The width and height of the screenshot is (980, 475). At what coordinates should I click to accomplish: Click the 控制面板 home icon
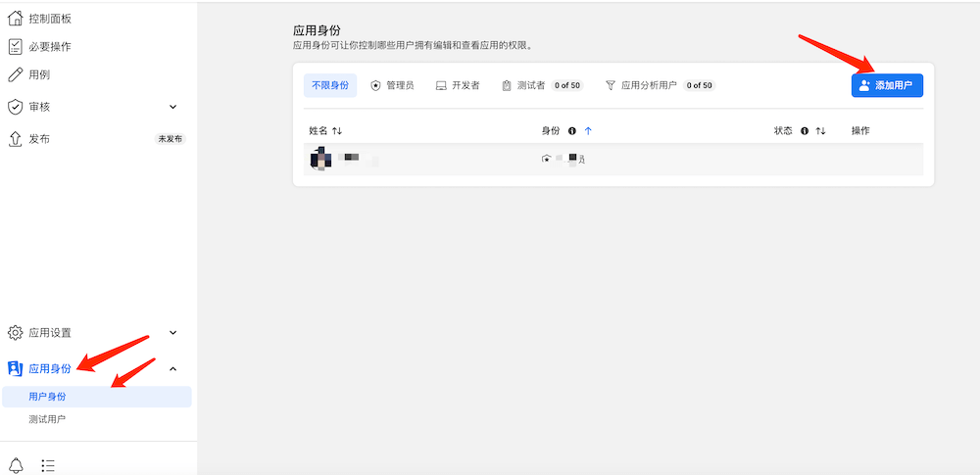point(15,18)
